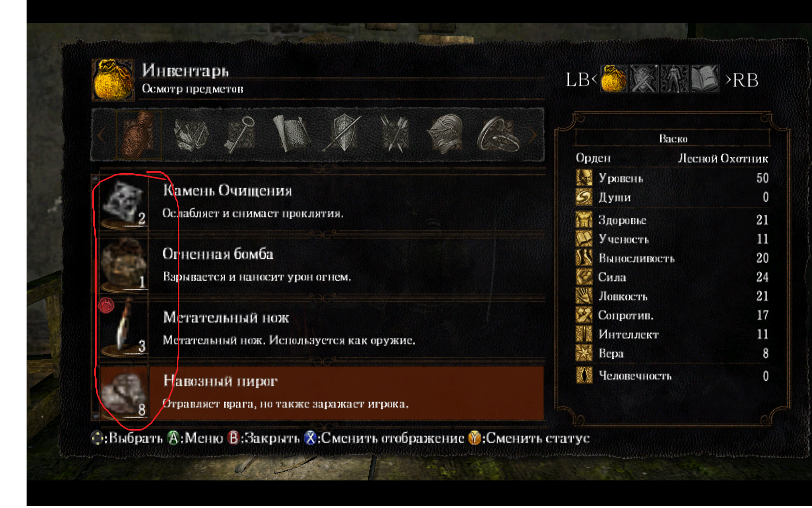Open the upgrade materials category icon
812x508 pixels.
[x=190, y=134]
